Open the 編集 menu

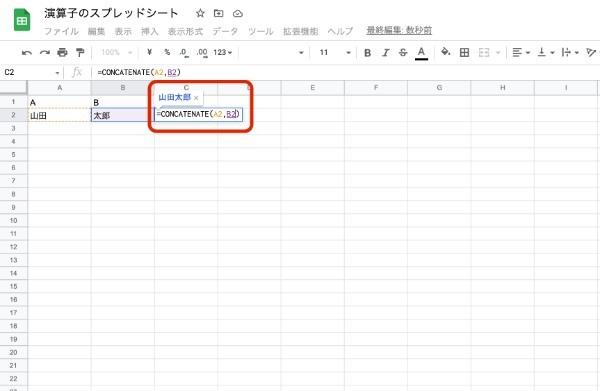tap(96, 31)
